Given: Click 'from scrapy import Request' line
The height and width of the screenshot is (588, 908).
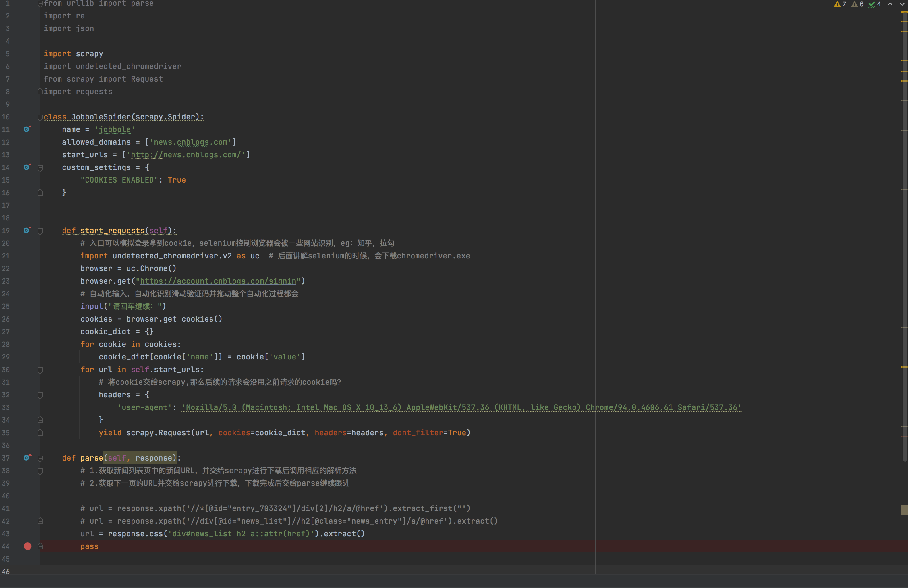Looking at the screenshot, I should (103, 79).
